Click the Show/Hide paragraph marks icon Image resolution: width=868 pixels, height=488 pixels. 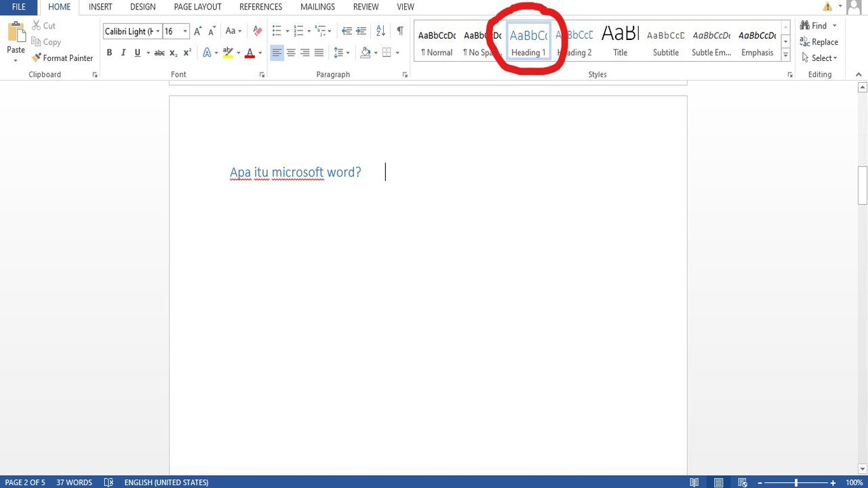point(400,31)
